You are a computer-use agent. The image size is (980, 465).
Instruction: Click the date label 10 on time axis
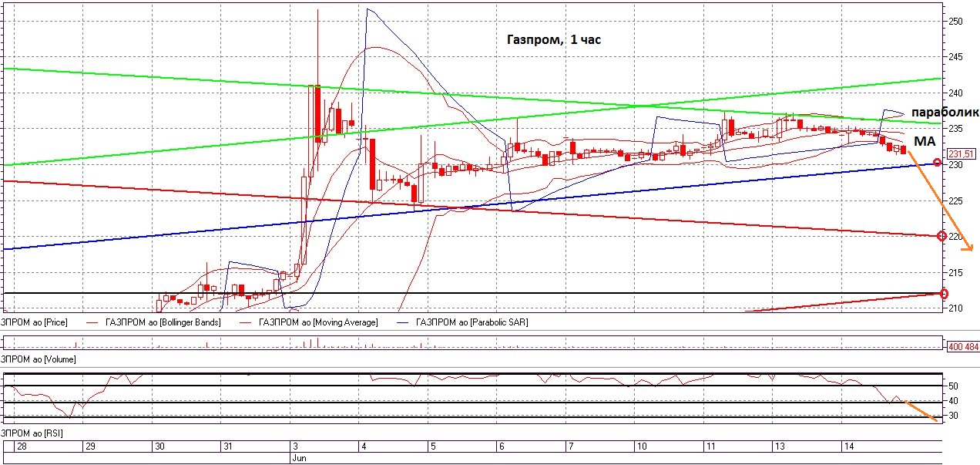click(x=641, y=446)
